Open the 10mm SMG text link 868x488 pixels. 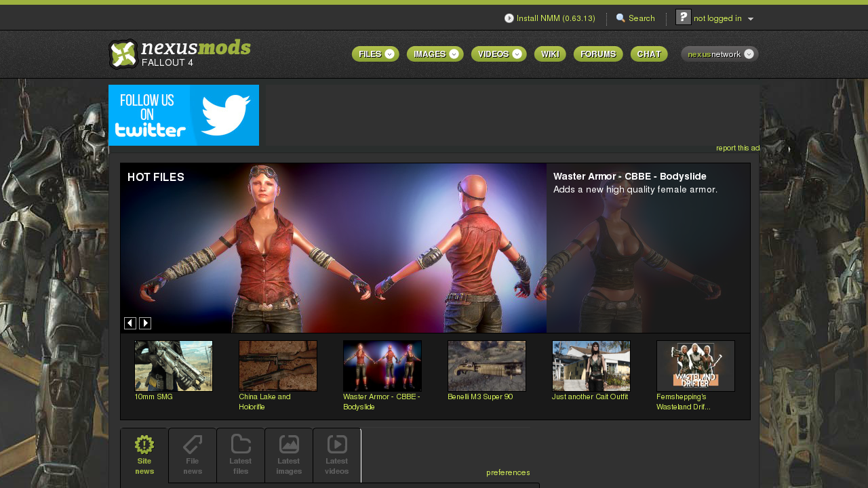[x=153, y=396]
